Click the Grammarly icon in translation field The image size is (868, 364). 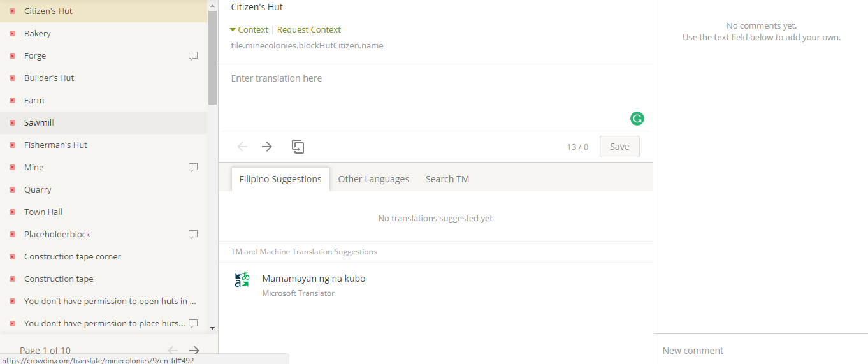tap(637, 119)
